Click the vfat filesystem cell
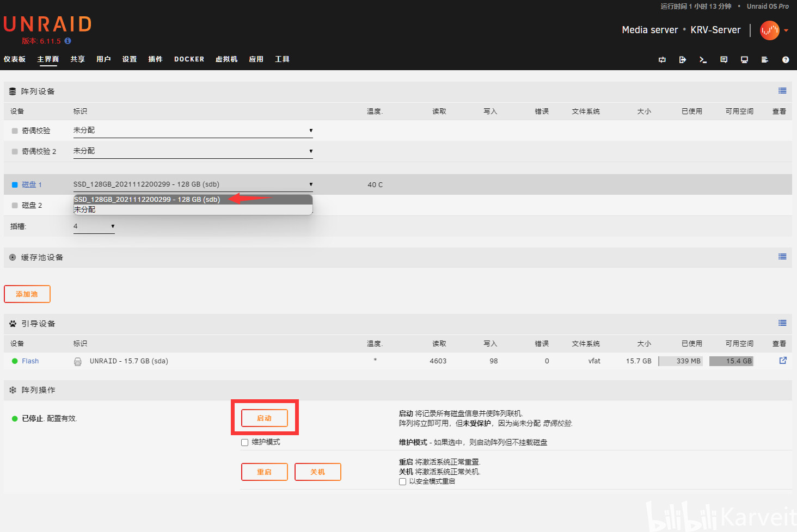This screenshot has height=532, width=797. point(594,361)
